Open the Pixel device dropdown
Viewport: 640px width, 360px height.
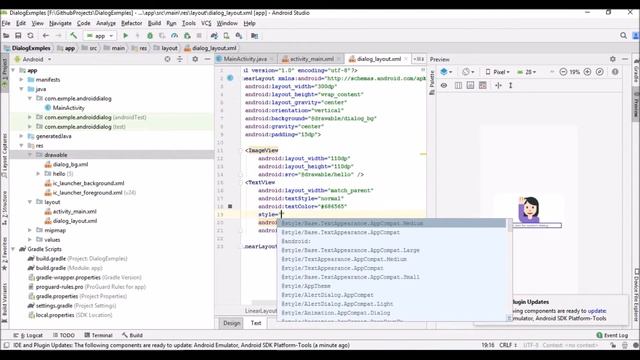click(x=498, y=72)
